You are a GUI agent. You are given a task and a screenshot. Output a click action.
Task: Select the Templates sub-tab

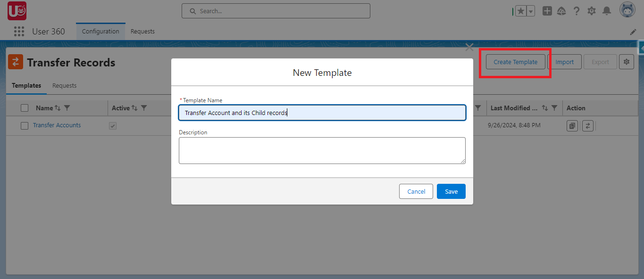pyautogui.click(x=26, y=86)
